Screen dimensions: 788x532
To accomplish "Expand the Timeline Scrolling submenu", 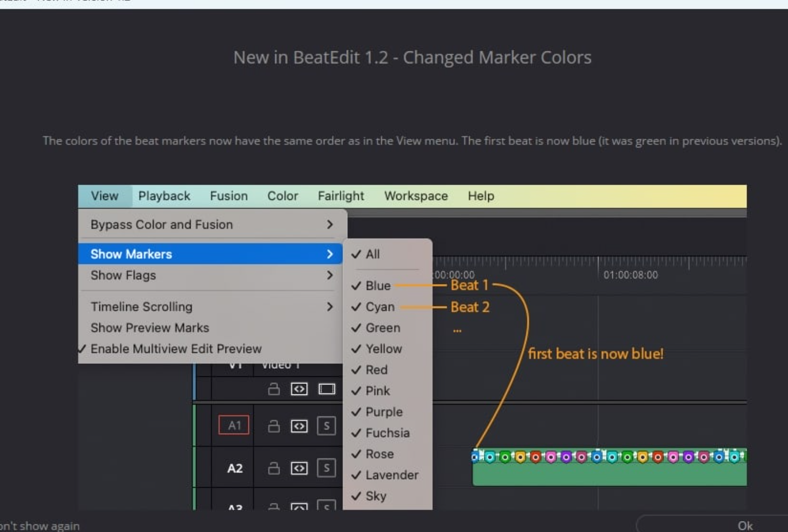I will point(329,307).
